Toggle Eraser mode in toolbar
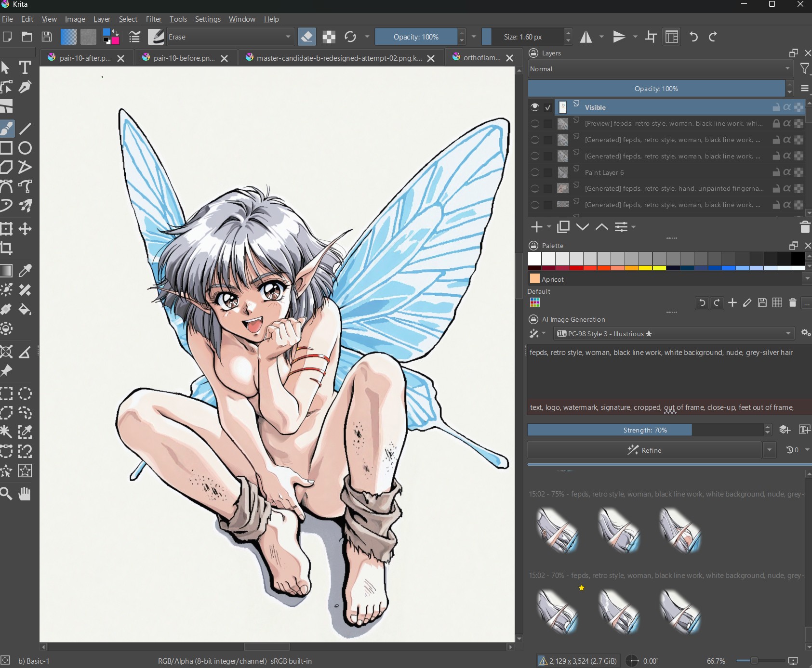The width and height of the screenshot is (812, 668). pos(307,37)
